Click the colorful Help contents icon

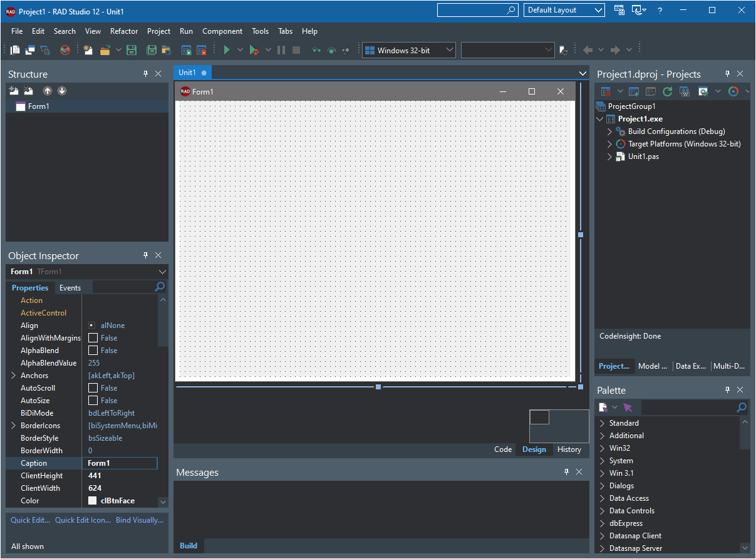click(65, 50)
